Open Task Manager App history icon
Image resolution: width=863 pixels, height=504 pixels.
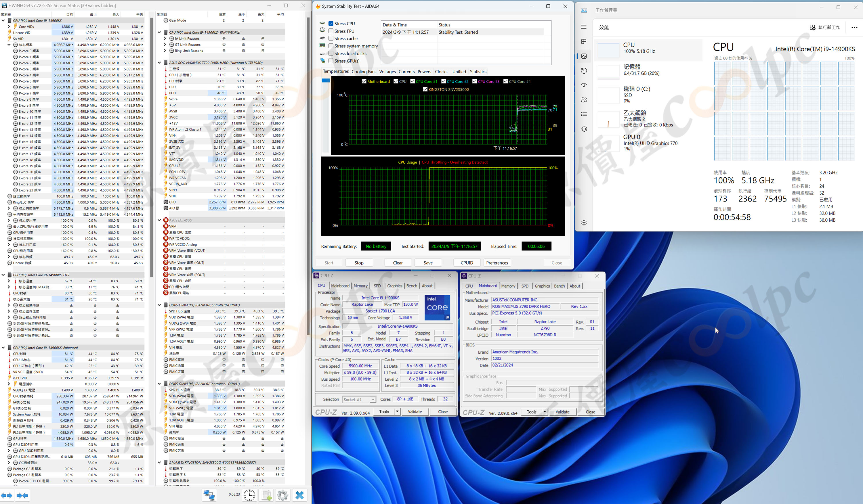pyautogui.click(x=584, y=70)
